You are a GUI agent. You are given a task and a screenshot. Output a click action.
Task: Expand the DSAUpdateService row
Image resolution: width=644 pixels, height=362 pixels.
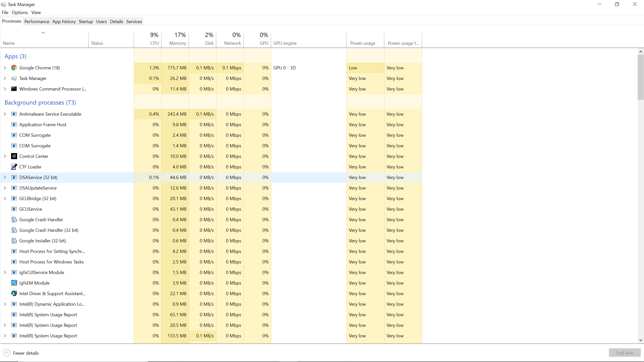coord(5,188)
